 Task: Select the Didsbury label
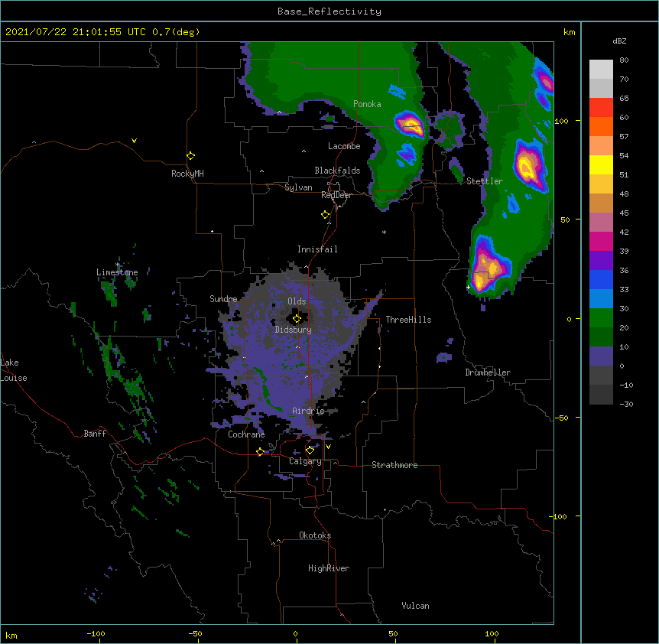pos(294,330)
